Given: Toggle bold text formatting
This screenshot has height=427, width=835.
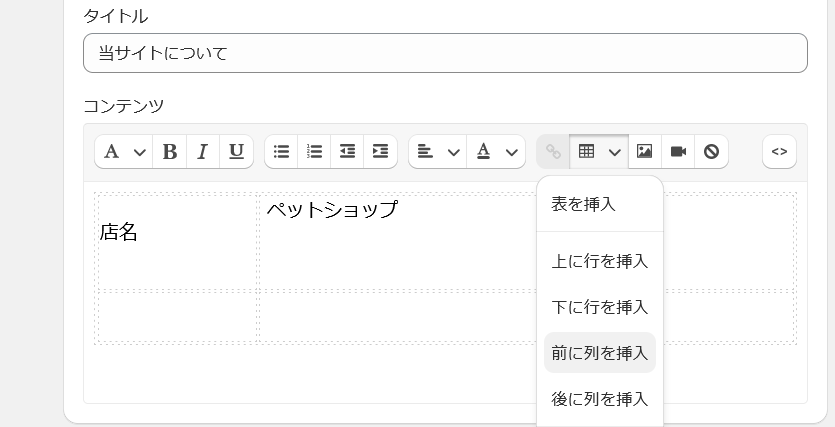Looking at the screenshot, I should coord(169,152).
